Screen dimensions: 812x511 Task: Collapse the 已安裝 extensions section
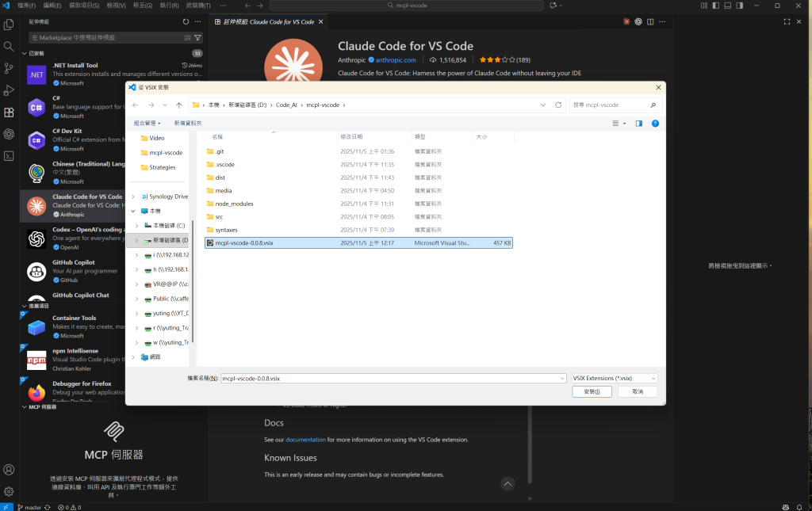[25, 53]
